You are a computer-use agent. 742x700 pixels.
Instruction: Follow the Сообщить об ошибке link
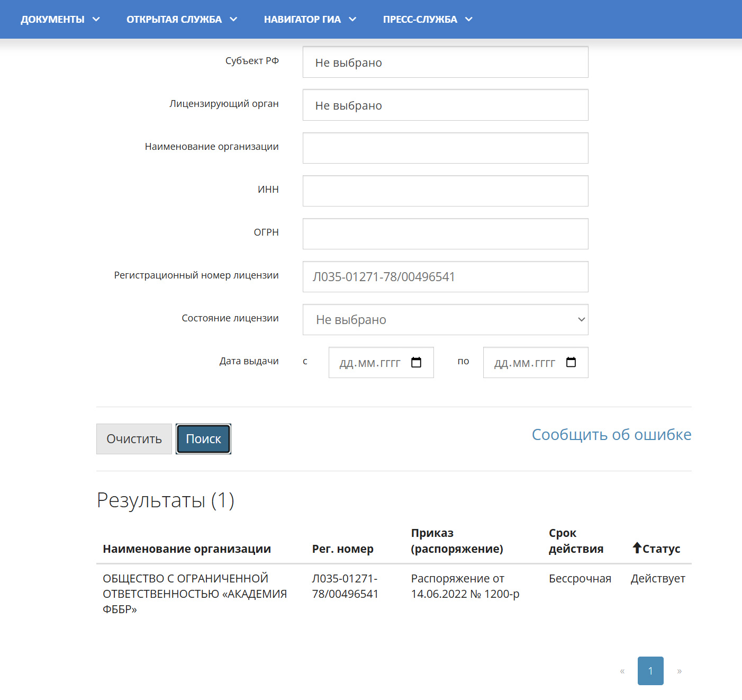pos(611,435)
